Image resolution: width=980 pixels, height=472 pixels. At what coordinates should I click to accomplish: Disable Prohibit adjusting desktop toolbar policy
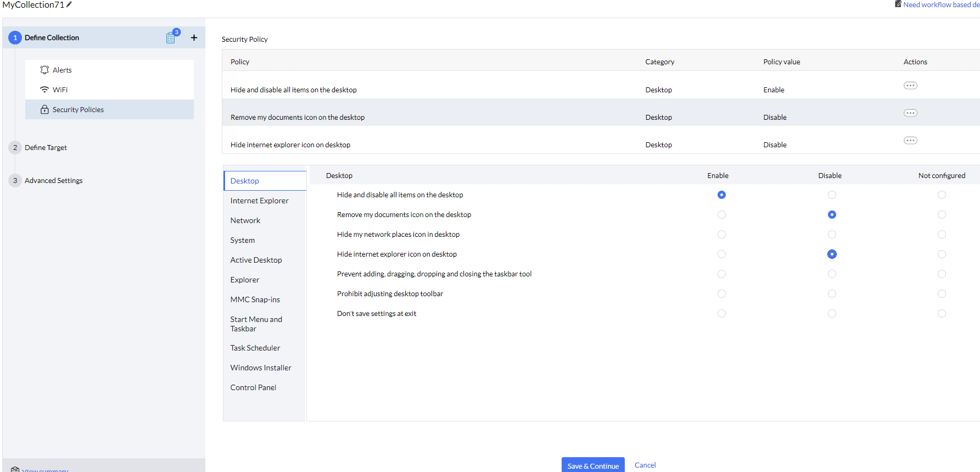coord(832,294)
